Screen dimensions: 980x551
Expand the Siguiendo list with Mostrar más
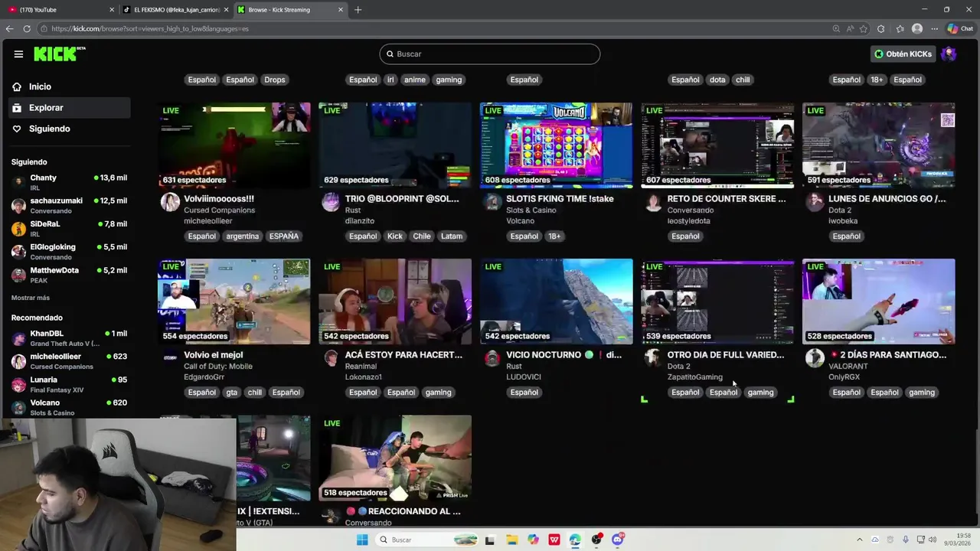(31, 298)
